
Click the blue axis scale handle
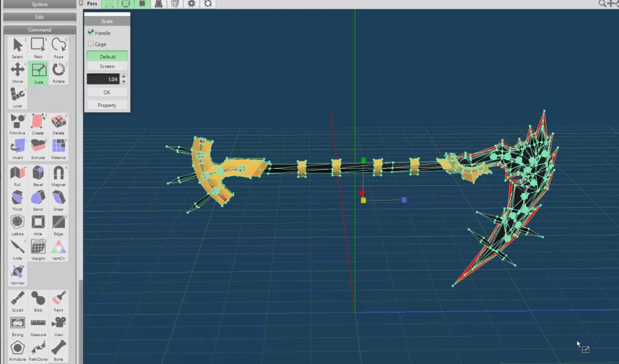tap(404, 200)
